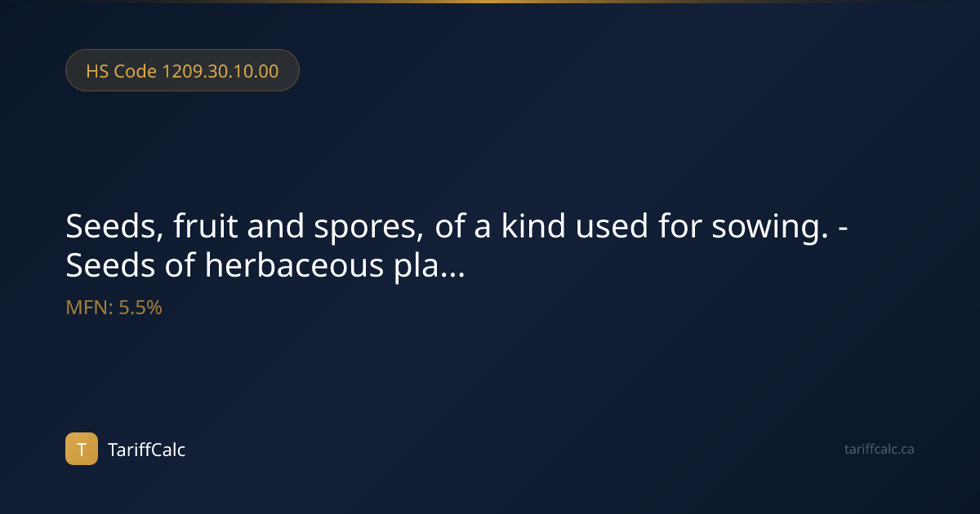
Task: Select the tariffcalc.ca link
Action: (x=879, y=449)
